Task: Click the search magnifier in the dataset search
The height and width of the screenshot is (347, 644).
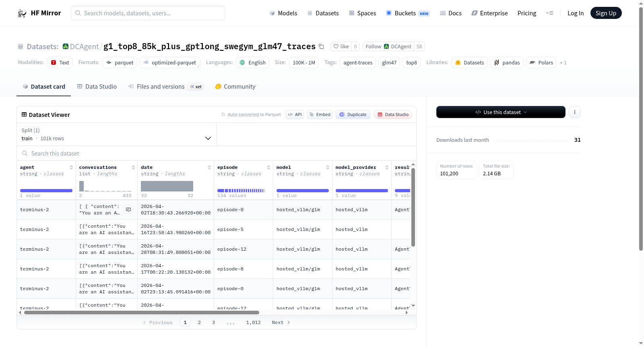Action: coord(25,154)
